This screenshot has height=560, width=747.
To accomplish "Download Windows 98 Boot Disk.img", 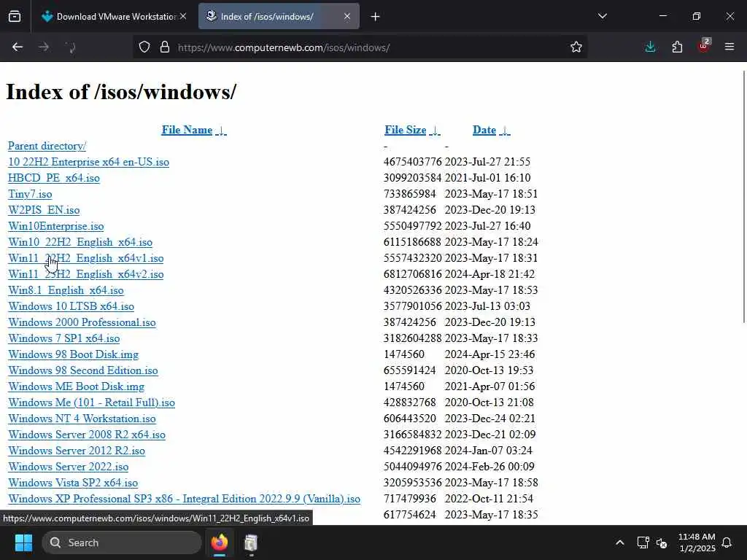I will [74, 354].
